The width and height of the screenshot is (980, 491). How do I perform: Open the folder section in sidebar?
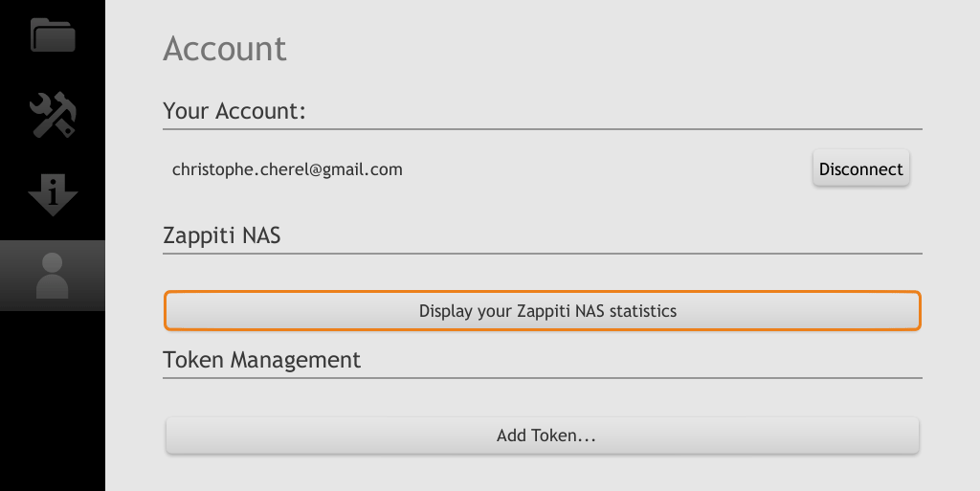coord(53,35)
